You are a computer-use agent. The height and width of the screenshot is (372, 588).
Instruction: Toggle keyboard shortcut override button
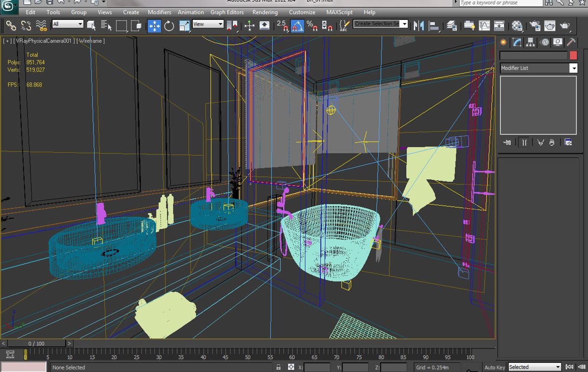point(264,25)
